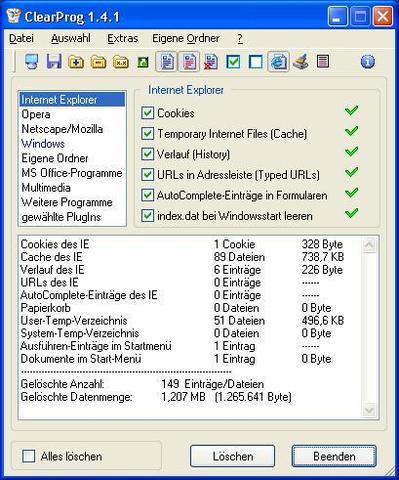Click green check mark beside Verlauf (History)
Image resolution: width=399 pixels, height=480 pixels.
(x=352, y=152)
